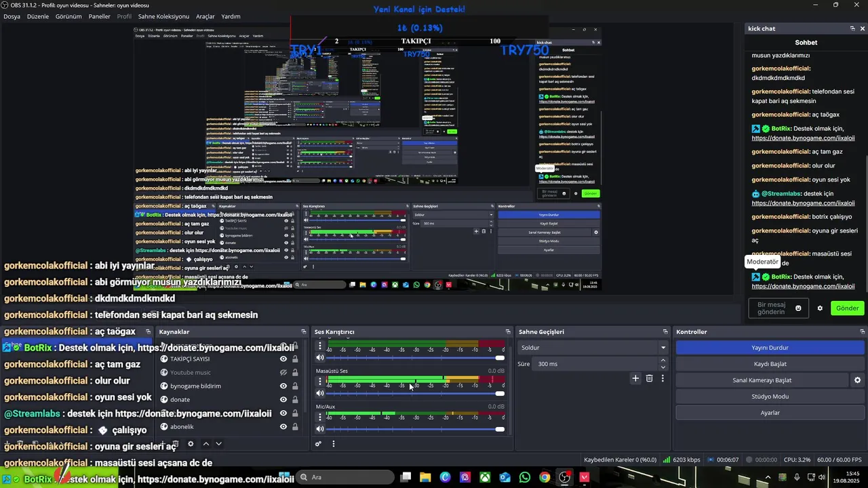This screenshot has width=868, height=488.
Task: Click the taskbar volume icon
Action: tap(823, 477)
